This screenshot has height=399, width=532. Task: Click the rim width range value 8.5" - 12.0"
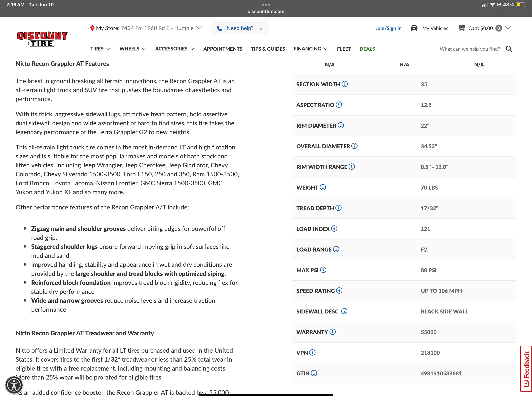(x=434, y=167)
